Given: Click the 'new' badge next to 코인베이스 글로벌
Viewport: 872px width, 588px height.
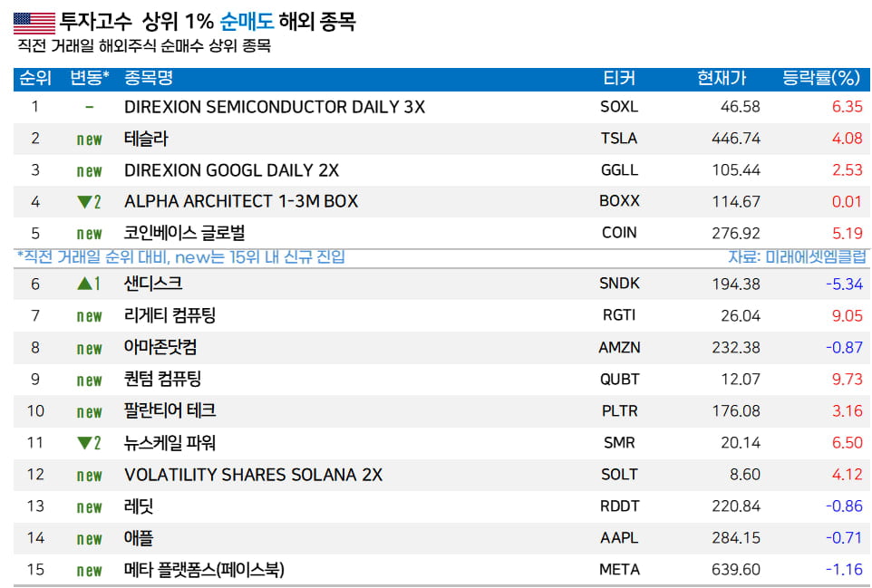Looking at the screenshot, I should tap(89, 234).
